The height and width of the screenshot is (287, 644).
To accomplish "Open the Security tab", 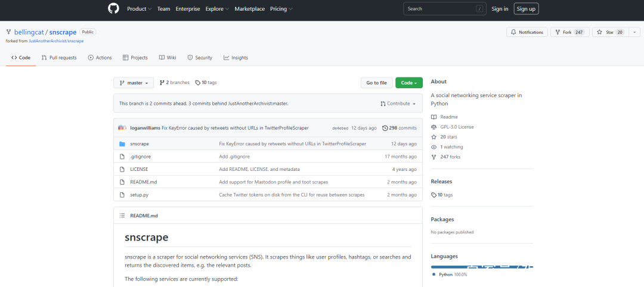I will coord(200,58).
